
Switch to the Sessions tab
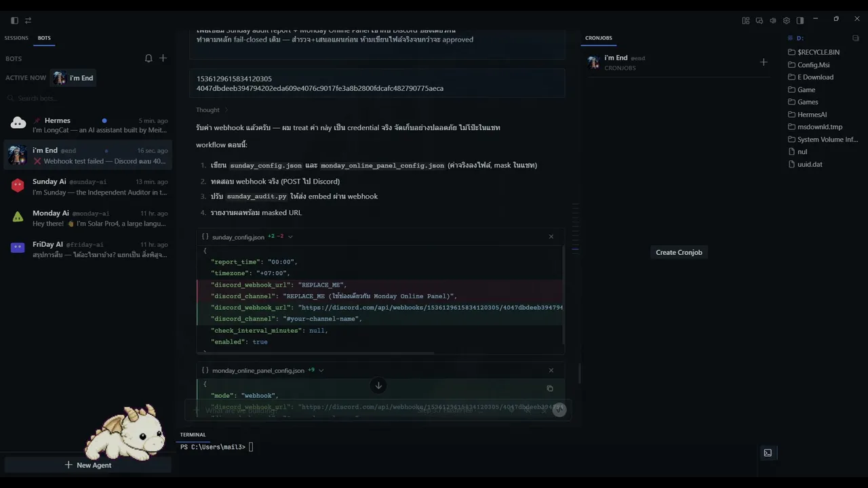[16, 38]
